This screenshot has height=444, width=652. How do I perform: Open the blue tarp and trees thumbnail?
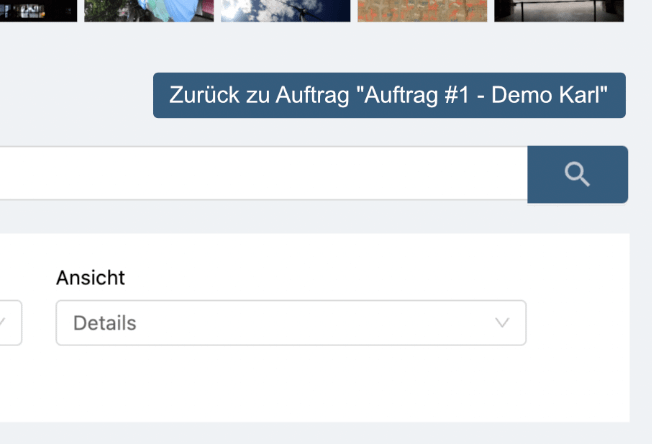[x=148, y=10]
